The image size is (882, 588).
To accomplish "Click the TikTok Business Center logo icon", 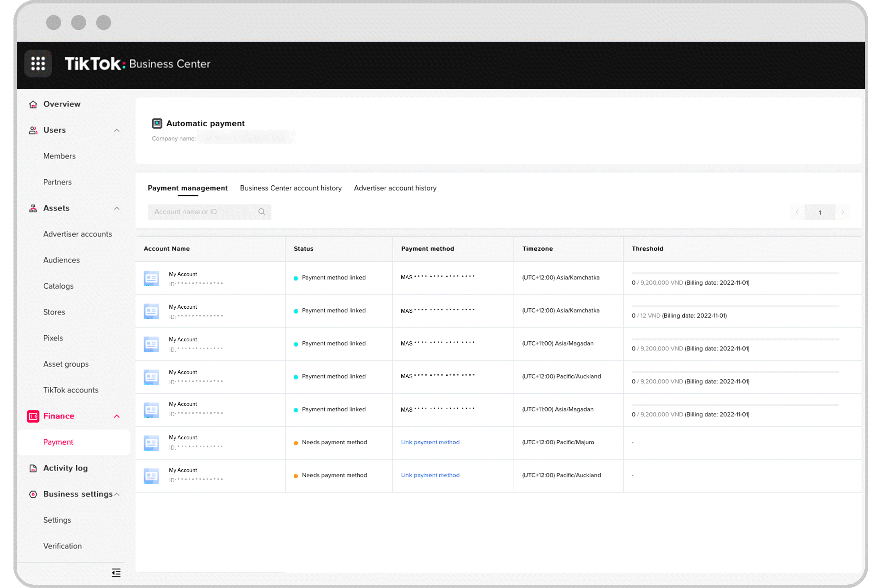I will coord(37,63).
